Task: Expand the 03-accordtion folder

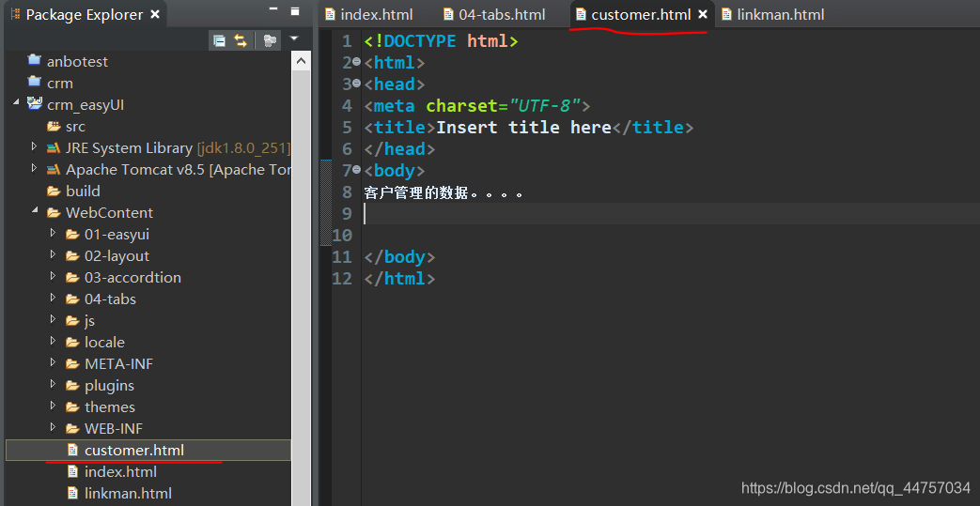Action: pos(54,276)
